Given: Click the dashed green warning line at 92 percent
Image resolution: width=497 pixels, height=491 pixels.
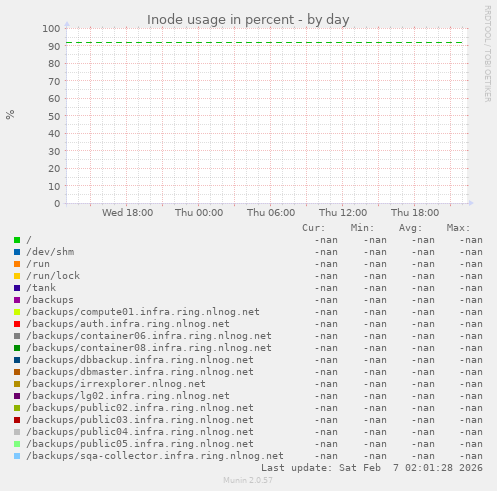Looking at the screenshot, I should coord(265,43).
